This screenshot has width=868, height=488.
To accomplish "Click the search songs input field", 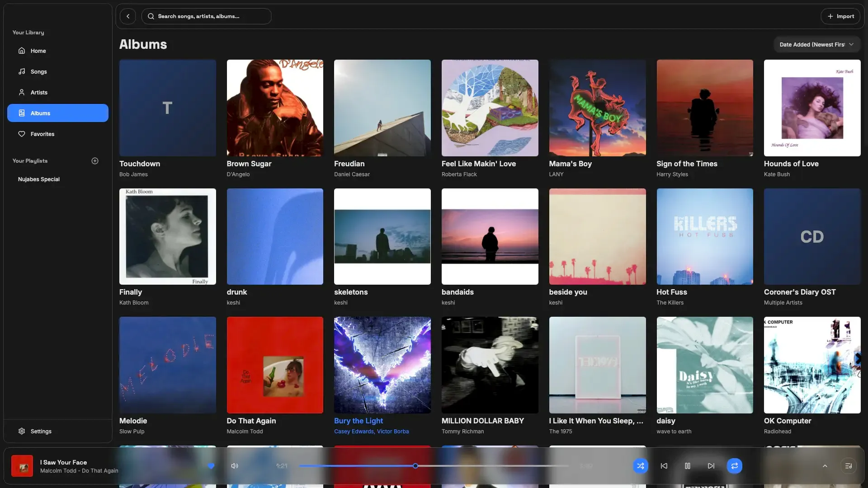I will [x=207, y=16].
